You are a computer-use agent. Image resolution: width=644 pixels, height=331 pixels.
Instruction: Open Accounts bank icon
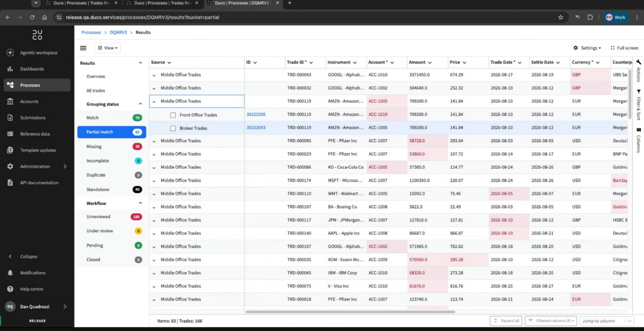tap(10, 101)
